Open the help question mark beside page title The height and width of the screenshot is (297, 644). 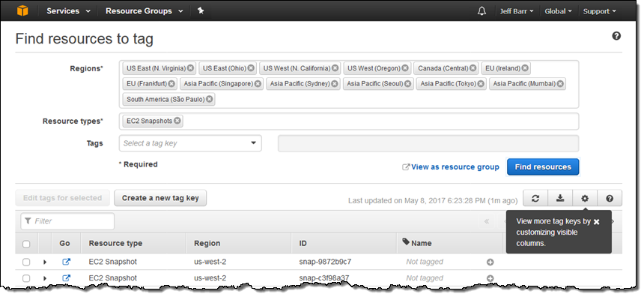click(616, 36)
